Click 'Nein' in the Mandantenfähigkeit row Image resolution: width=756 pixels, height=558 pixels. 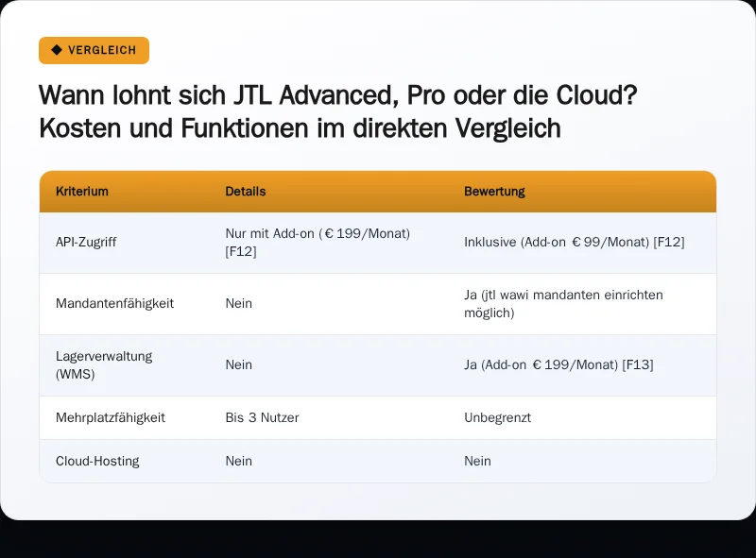point(239,304)
